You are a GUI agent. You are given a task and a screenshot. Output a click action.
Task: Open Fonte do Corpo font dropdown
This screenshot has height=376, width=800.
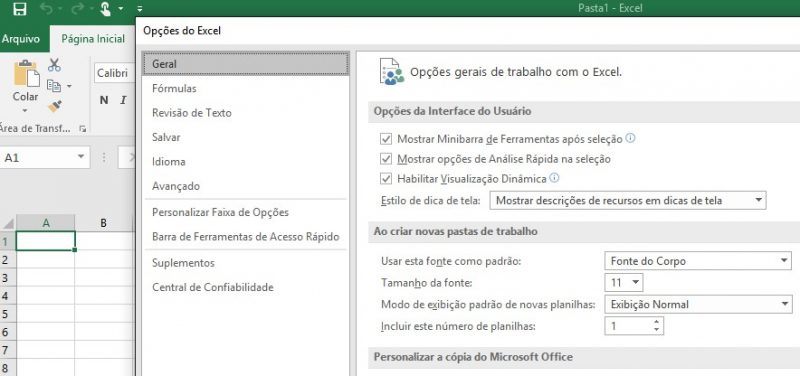pos(698,261)
